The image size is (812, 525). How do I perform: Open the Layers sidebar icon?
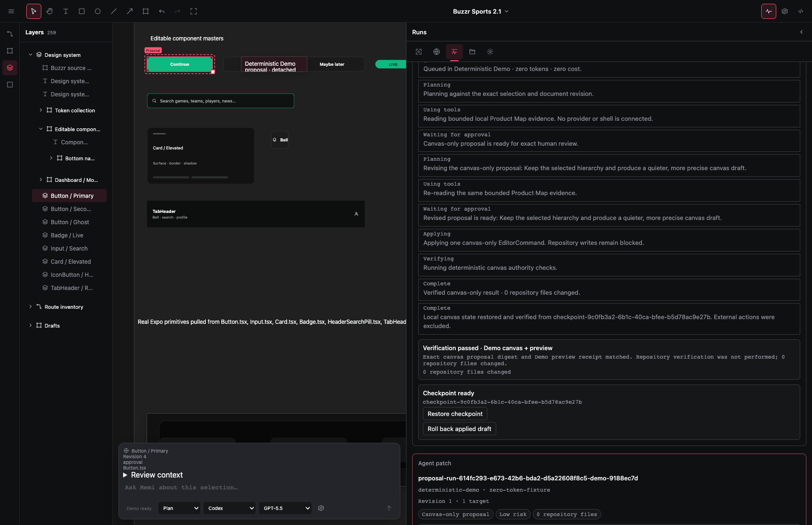tap(10, 68)
